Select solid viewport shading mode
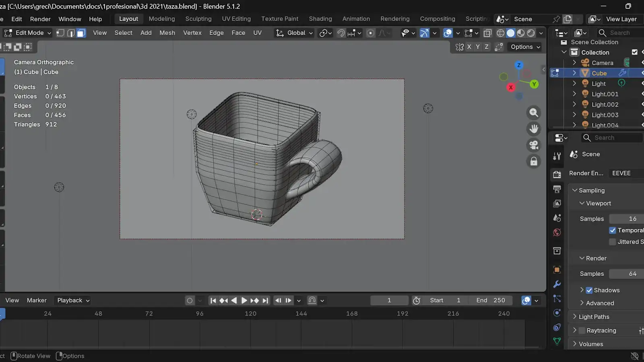This screenshot has height=362, width=644. [x=511, y=33]
